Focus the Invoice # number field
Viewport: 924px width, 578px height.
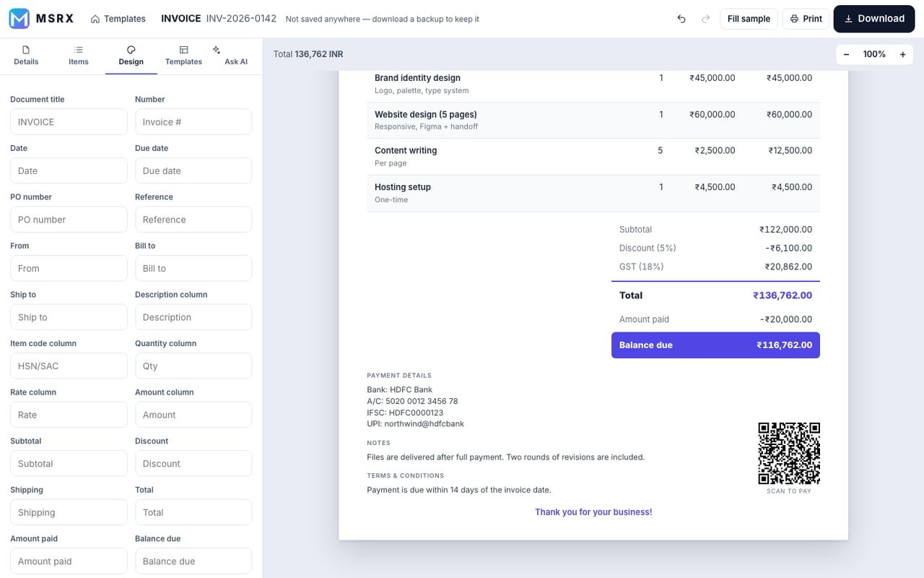pyautogui.click(x=193, y=121)
